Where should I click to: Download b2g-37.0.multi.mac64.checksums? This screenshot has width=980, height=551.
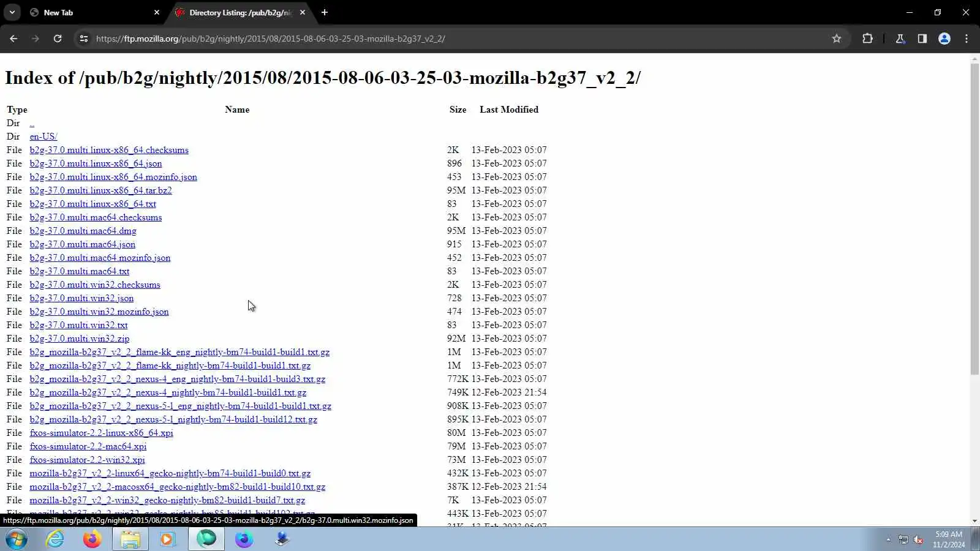click(x=96, y=217)
